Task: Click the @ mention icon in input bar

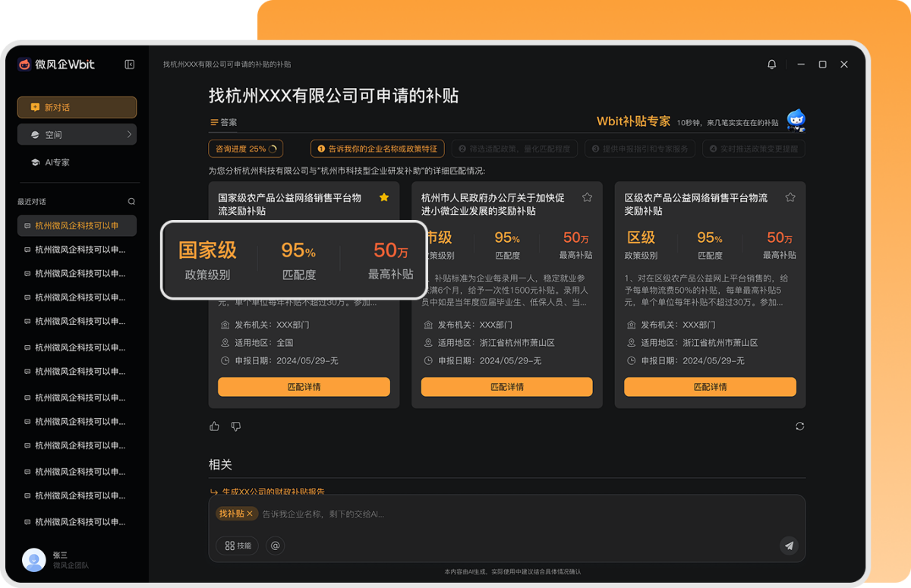Action: point(275,546)
